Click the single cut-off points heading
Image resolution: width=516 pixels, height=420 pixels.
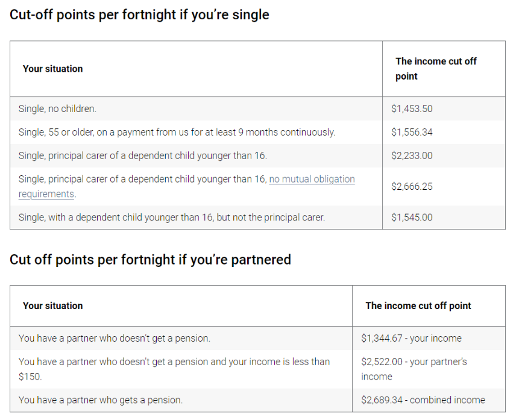tap(139, 15)
